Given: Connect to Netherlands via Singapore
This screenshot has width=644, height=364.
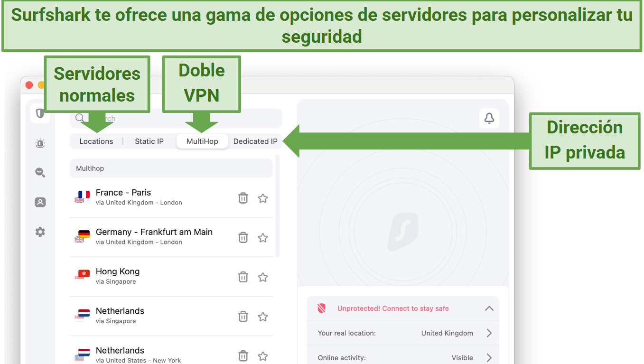Looking at the screenshot, I should point(171,316).
